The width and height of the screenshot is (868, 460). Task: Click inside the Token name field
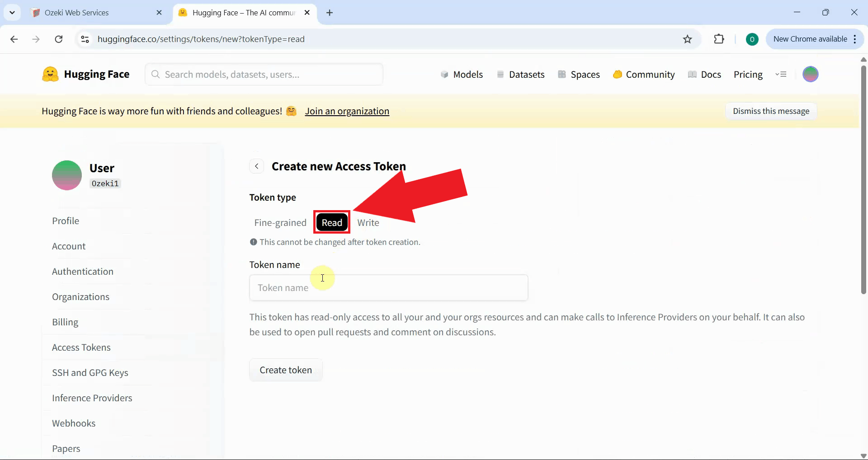[x=389, y=287]
